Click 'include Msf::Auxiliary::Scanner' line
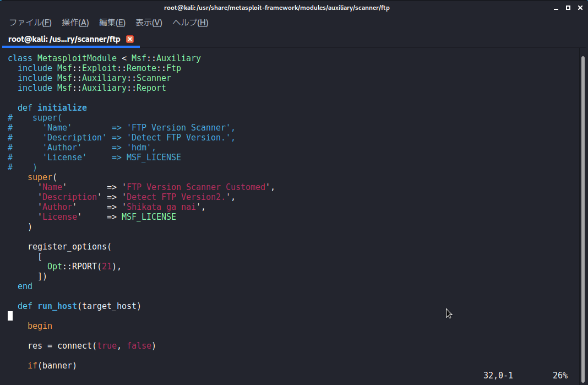The height and width of the screenshot is (385, 588). (95, 78)
